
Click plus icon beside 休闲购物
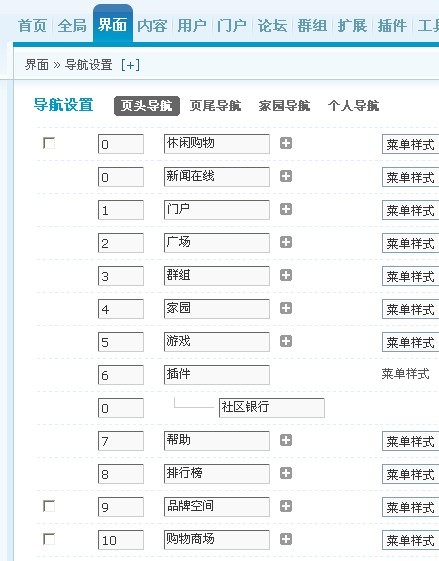[x=286, y=143]
